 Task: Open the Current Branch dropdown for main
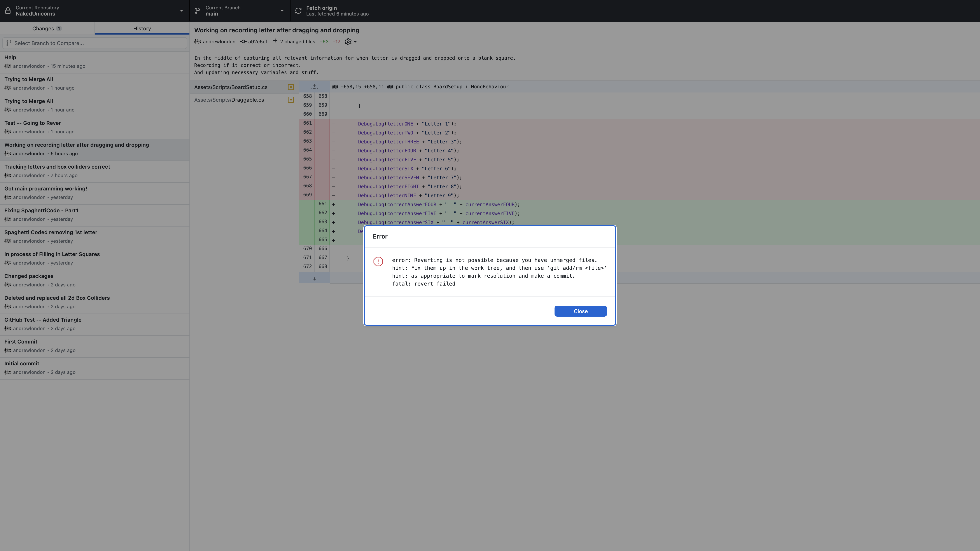click(282, 11)
